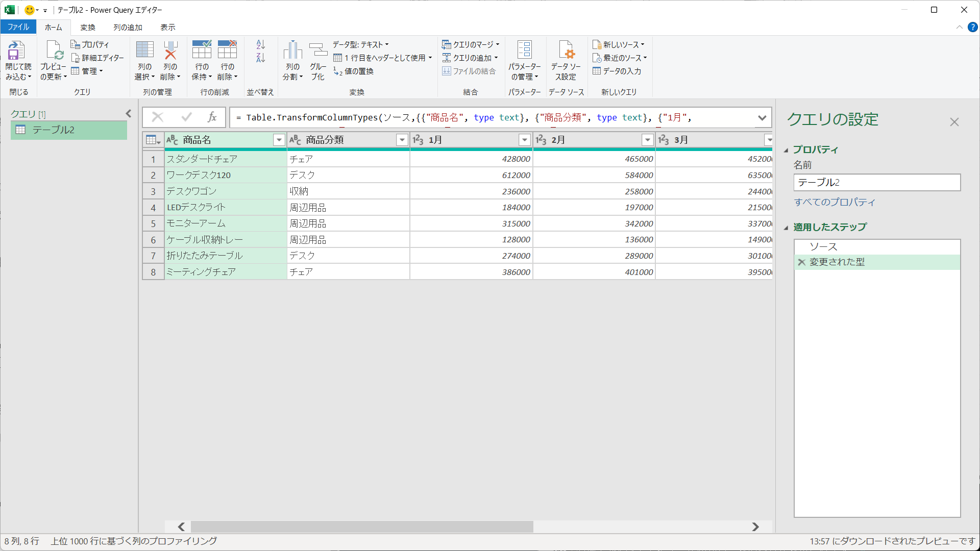Select the cell 収納 in 商品分類

pyautogui.click(x=349, y=191)
